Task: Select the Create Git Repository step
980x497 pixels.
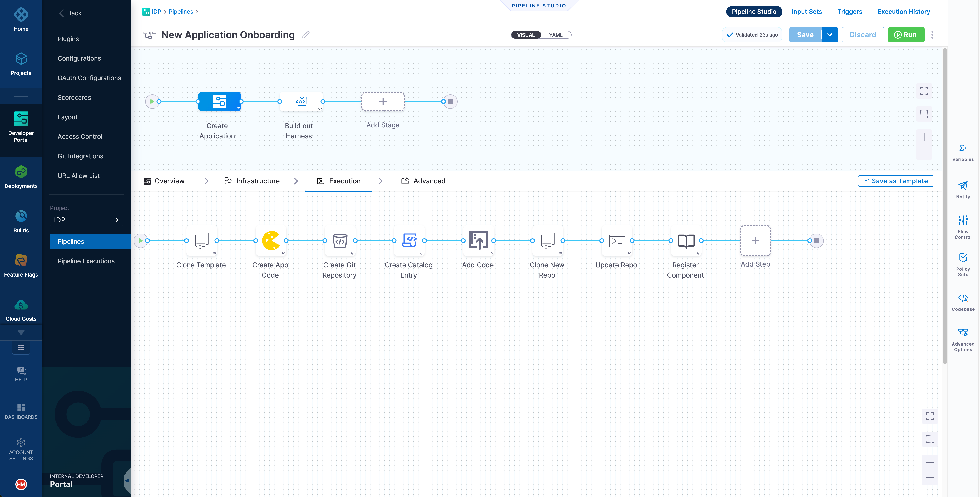Action: click(x=340, y=240)
